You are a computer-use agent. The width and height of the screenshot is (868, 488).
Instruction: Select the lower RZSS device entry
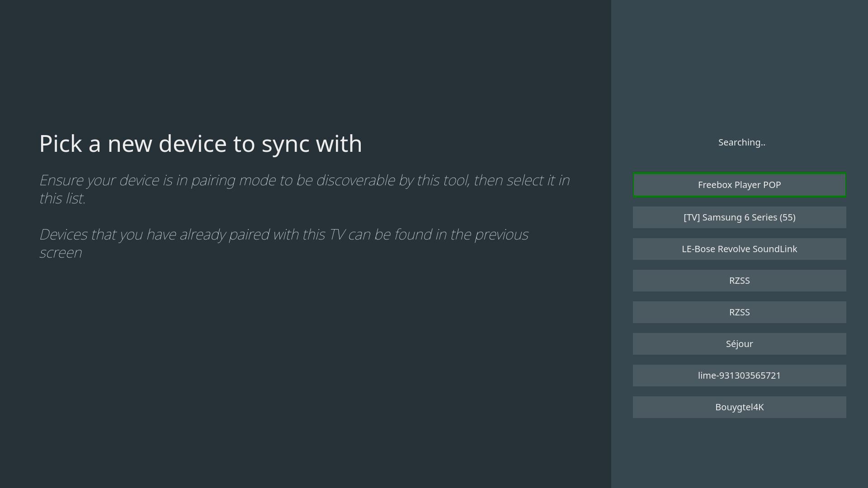pyautogui.click(x=739, y=312)
